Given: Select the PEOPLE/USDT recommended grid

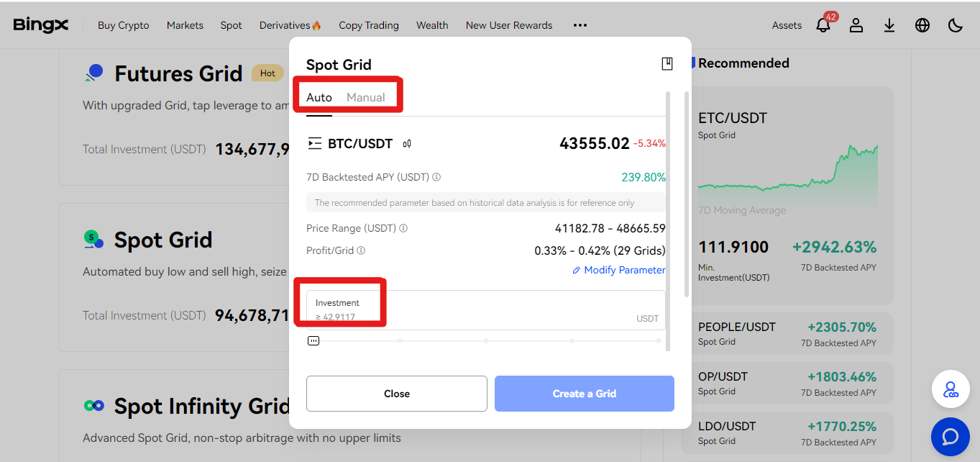Looking at the screenshot, I should (x=787, y=334).
